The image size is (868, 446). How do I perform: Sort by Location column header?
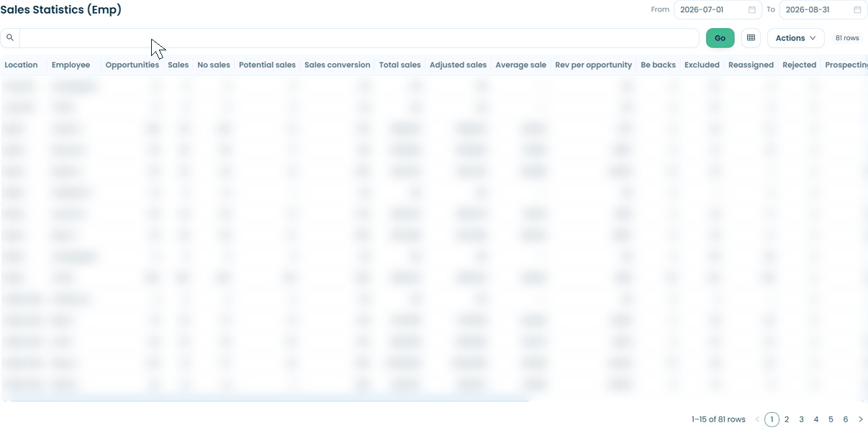[x=21, y=65]
